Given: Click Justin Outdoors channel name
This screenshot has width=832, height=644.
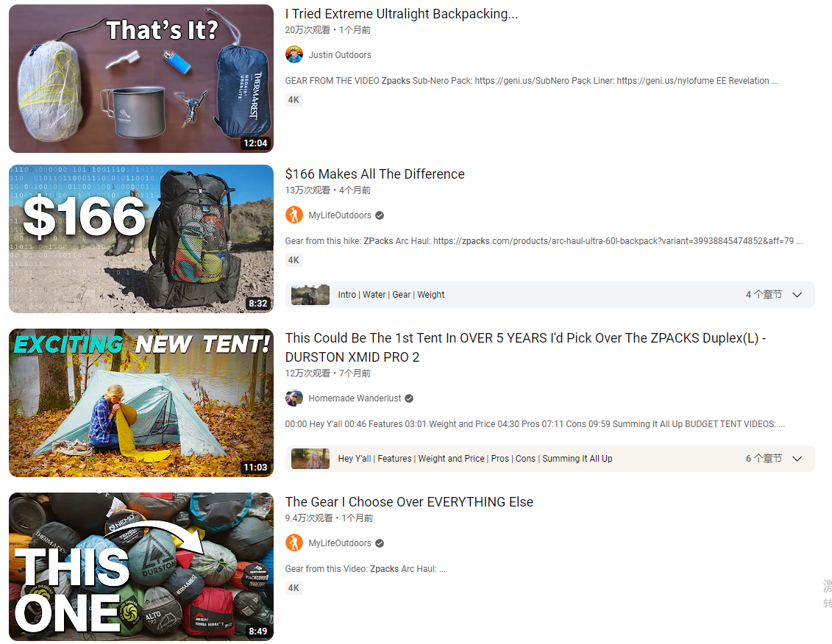Looking at the screenshot, I should coord(340,55).
